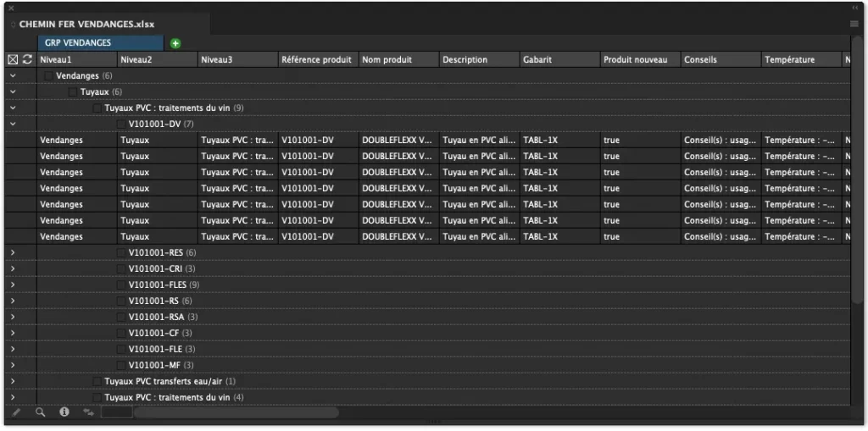Click the horizontal scrollbar at the bottom
Image resolution: width=868 pixels, height=431 pixels.
(x=237, y=412)
